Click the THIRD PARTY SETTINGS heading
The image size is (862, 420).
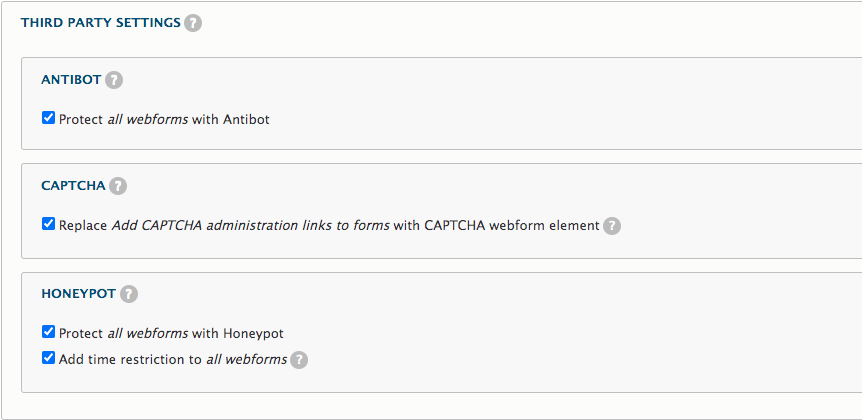point(100,23)
